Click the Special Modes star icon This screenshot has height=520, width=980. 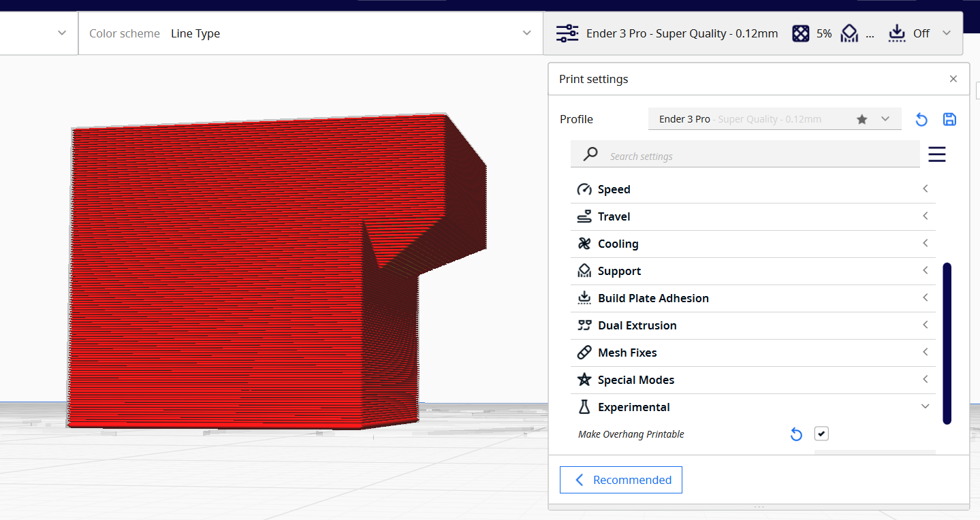584,380
